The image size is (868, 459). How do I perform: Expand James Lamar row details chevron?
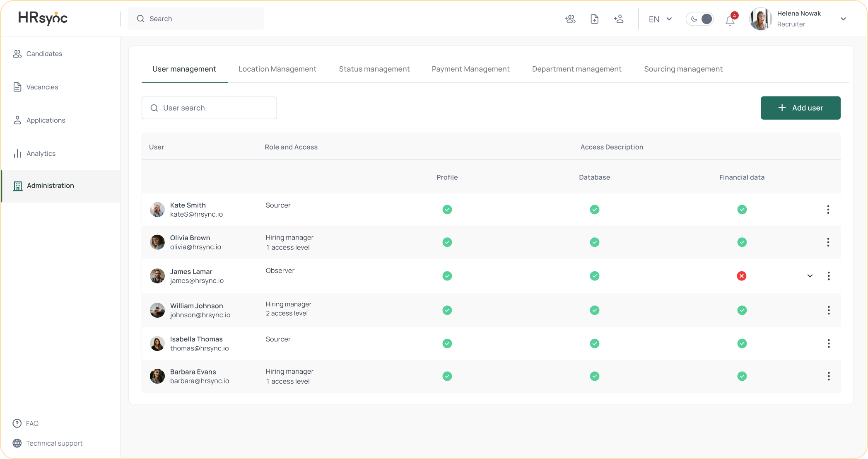810,276
